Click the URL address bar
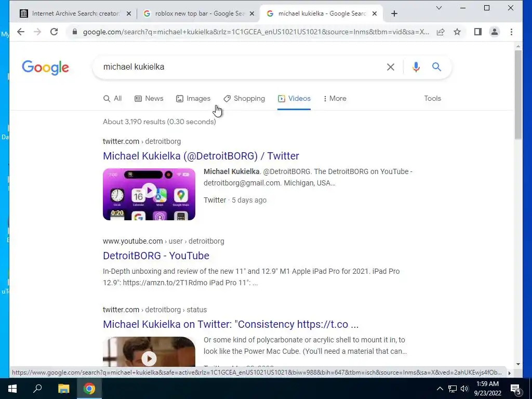This screenshot has width=532, height=399. pos(256,32)
